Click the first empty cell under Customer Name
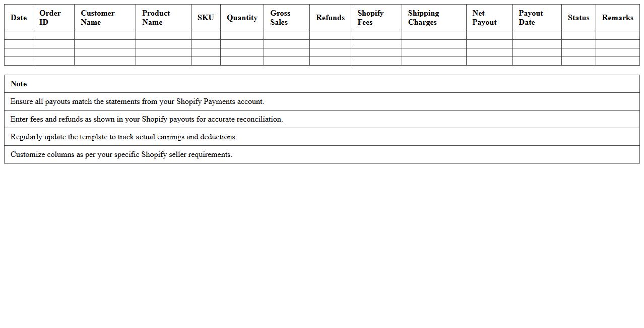 (x=105, y=35)
